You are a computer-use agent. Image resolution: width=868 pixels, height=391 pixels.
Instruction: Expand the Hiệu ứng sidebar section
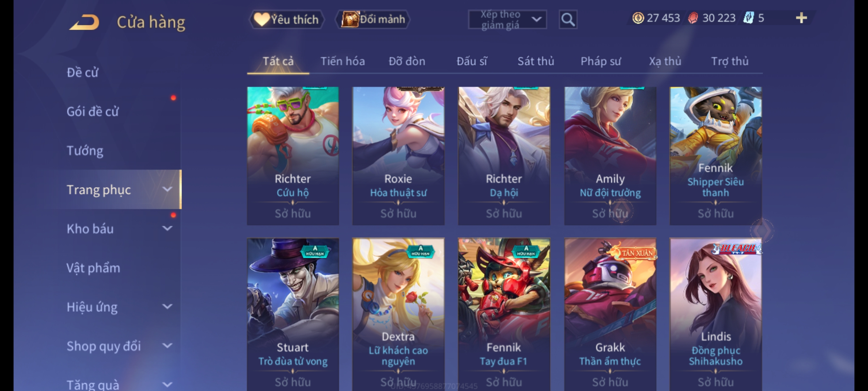167,307
